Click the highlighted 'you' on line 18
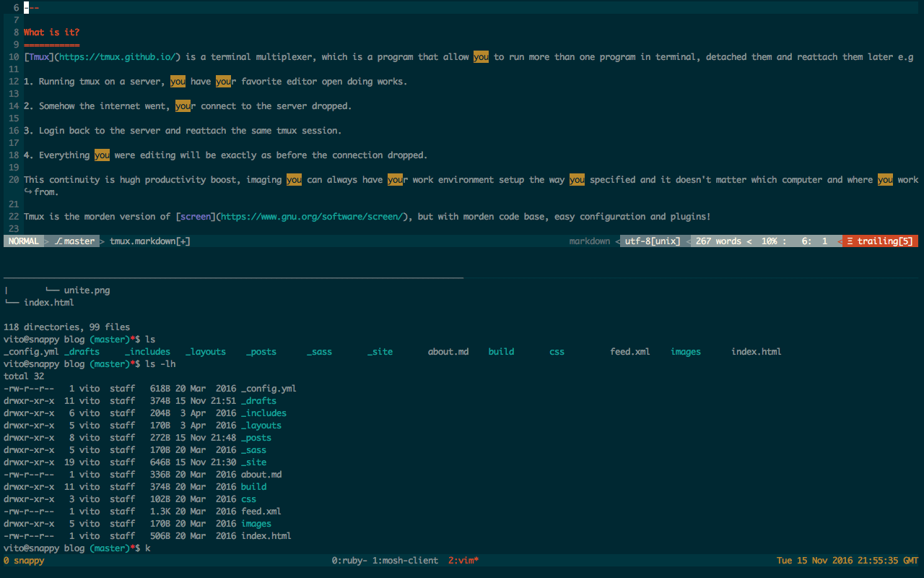Screen dimensions: 924x578 pyautogui.click(x=102, y=155)
